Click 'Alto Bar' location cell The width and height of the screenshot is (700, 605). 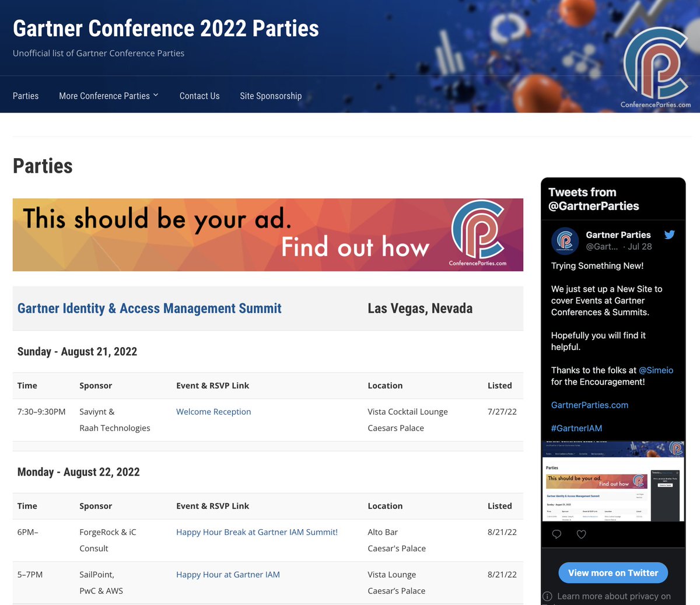[x=383, y=532]
